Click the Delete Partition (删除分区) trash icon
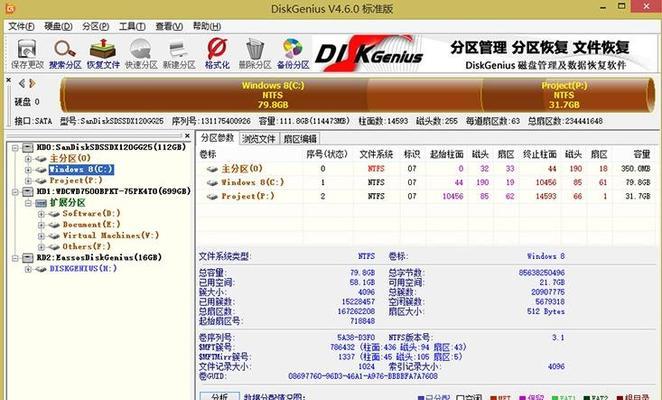The height and width of the screenshot is (400, 662). tap(255, 54)
